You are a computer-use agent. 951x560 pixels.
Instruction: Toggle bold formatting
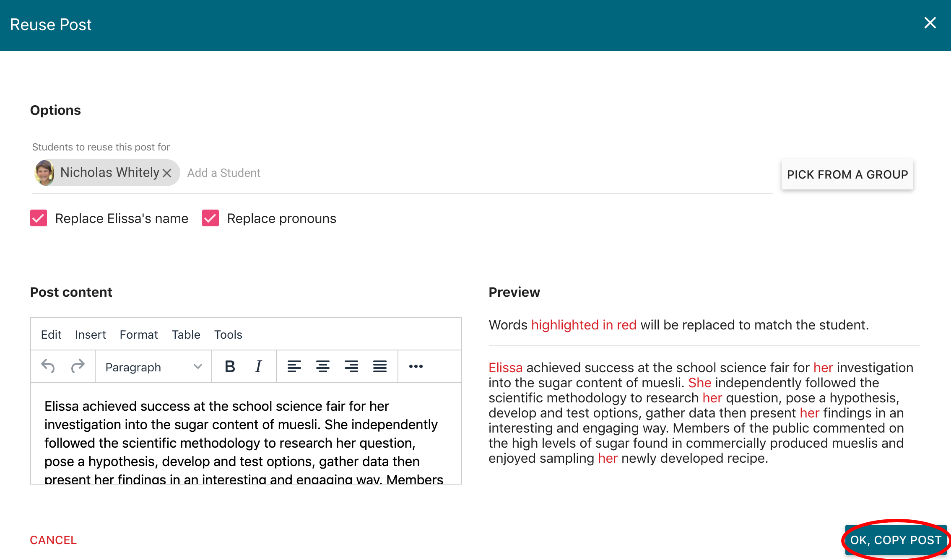(x=230, y=366)
